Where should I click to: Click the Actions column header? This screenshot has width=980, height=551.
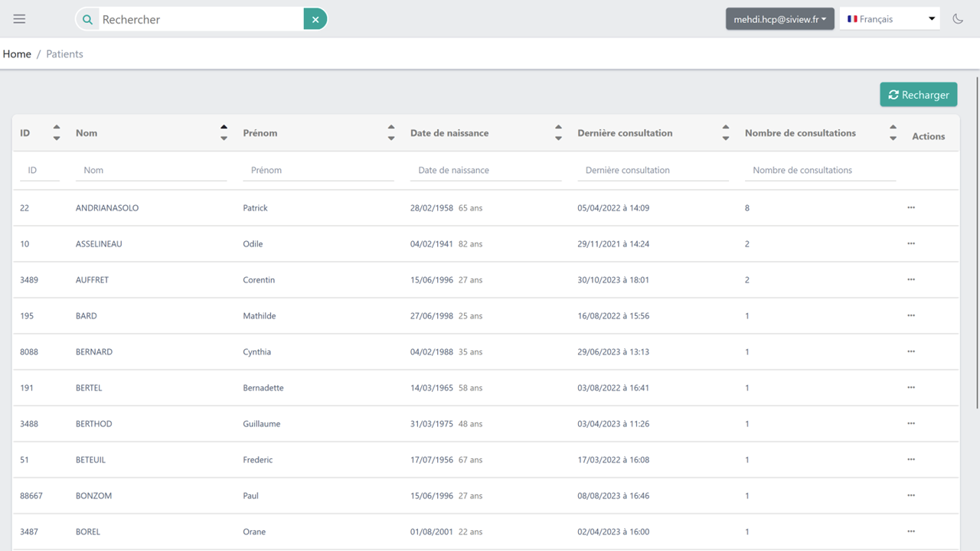tap(929, 136)
